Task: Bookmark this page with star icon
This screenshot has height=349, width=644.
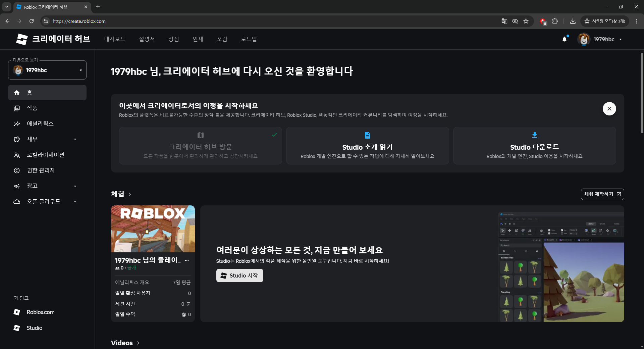Action: 526,21
